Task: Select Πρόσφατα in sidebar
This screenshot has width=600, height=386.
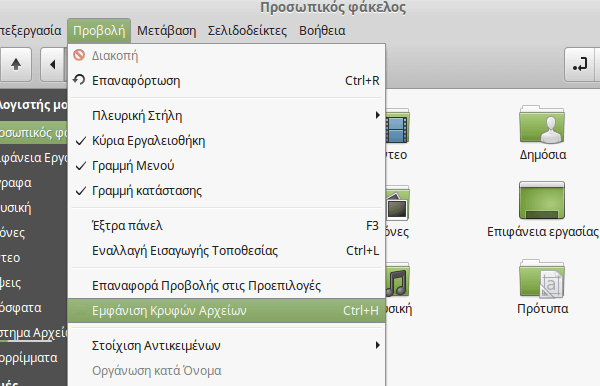Action: pyautogui.click(x=34, y=308)
